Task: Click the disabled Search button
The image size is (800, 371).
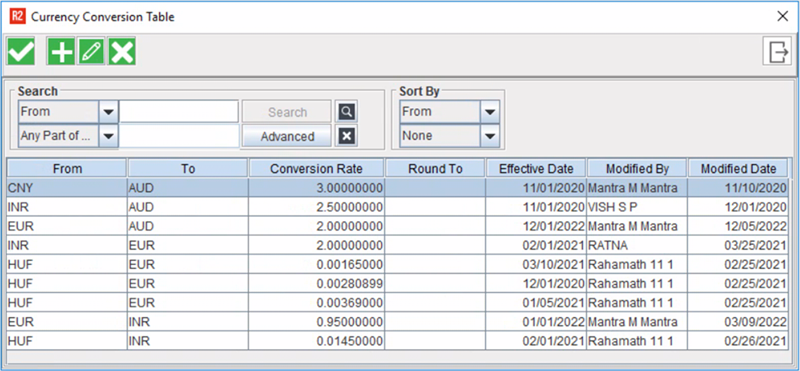Action: 287,112
